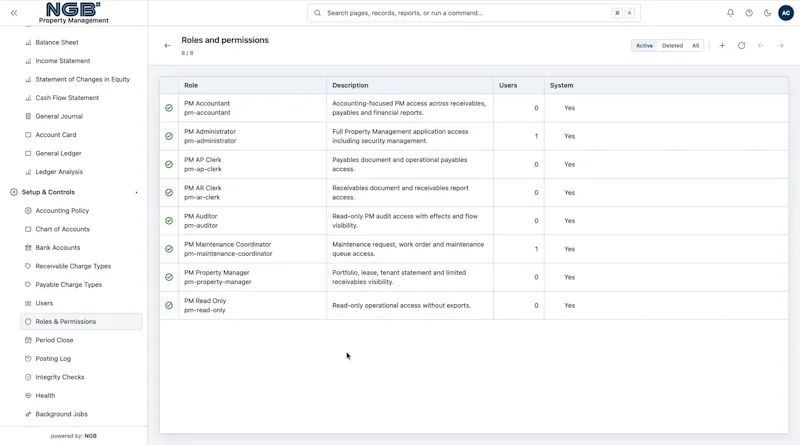This screenshot has height=445, width=800.
Task: Refresh the roles list
Action: pos(741,45)
